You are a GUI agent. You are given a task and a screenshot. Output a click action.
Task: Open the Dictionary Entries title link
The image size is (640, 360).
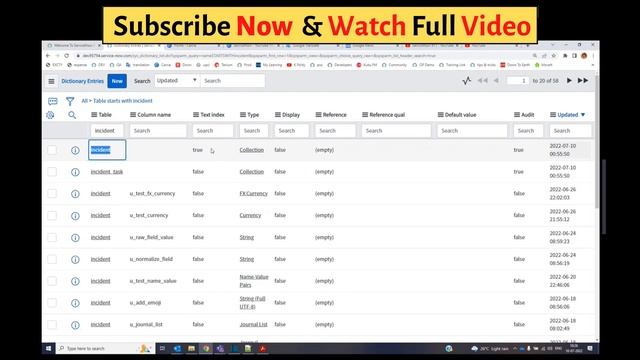pos(82,81)
